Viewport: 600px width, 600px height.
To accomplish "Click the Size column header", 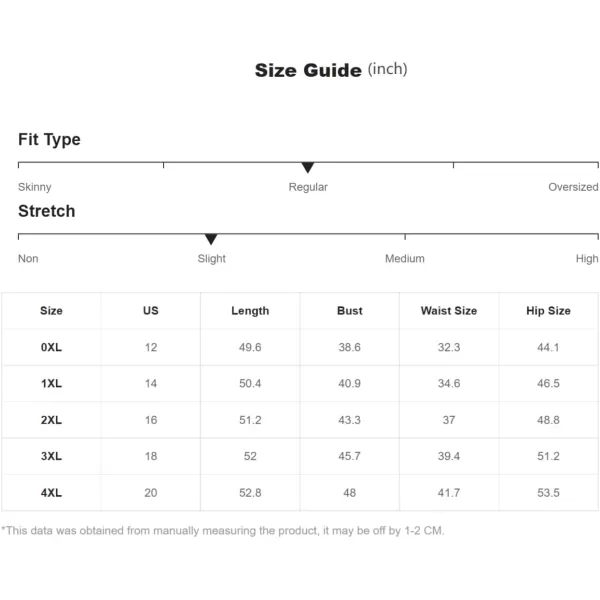I will click(51, 311).
